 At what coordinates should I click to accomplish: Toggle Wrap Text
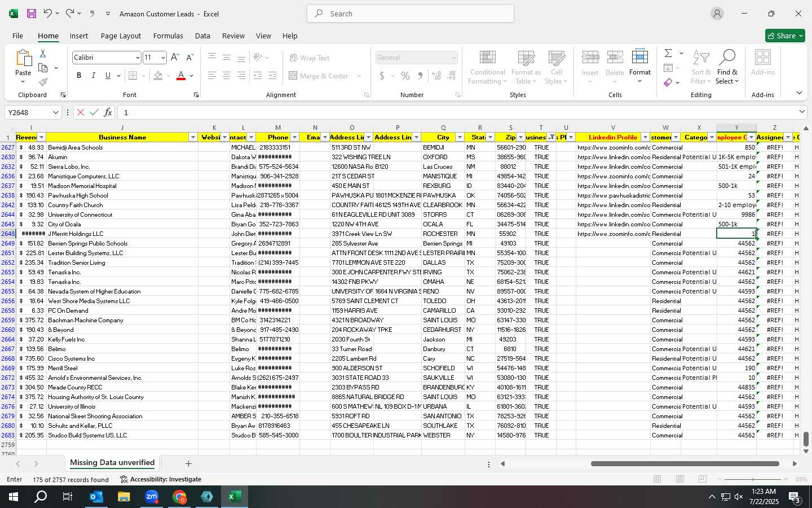coord(309,58)
